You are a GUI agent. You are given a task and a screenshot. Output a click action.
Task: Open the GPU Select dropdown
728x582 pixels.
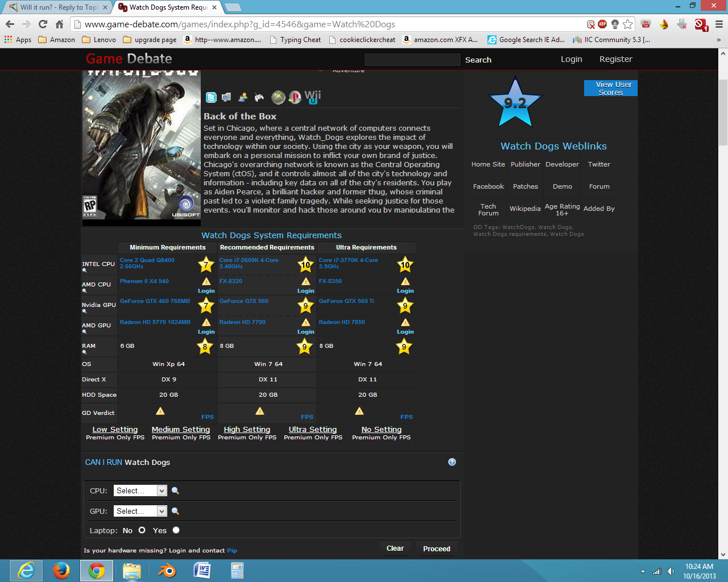[140, 511]
